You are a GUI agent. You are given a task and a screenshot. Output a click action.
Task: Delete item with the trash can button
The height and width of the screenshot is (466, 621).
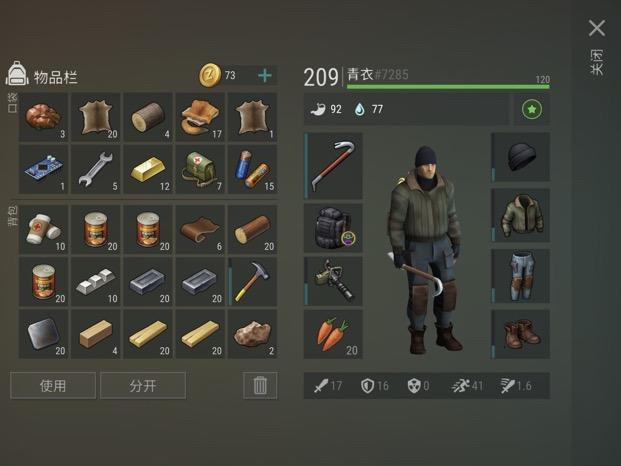tap(260, 385)
